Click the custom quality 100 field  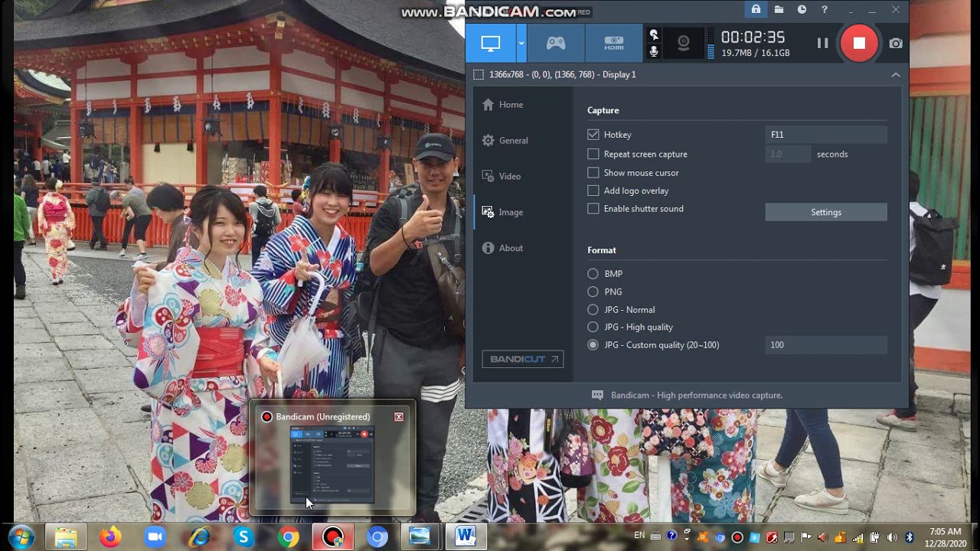pos(826,345)
